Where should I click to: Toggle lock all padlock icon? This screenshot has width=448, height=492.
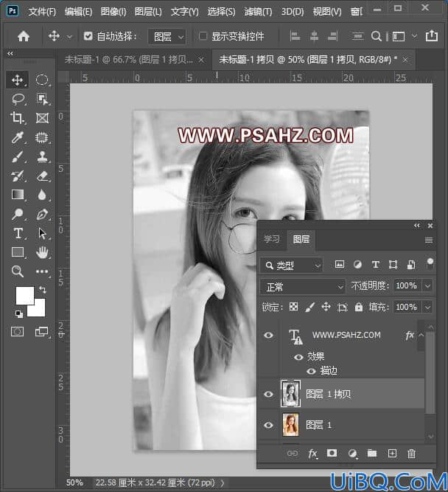[x=358, y=307]
